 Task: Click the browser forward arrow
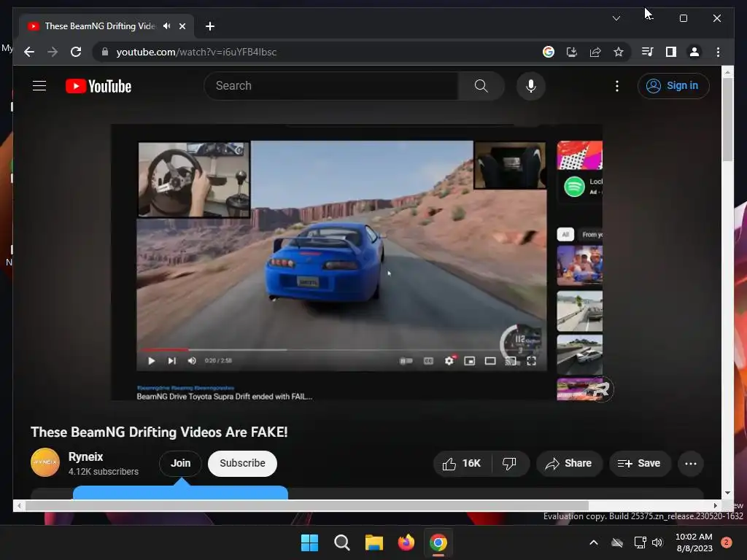(53, 52)
